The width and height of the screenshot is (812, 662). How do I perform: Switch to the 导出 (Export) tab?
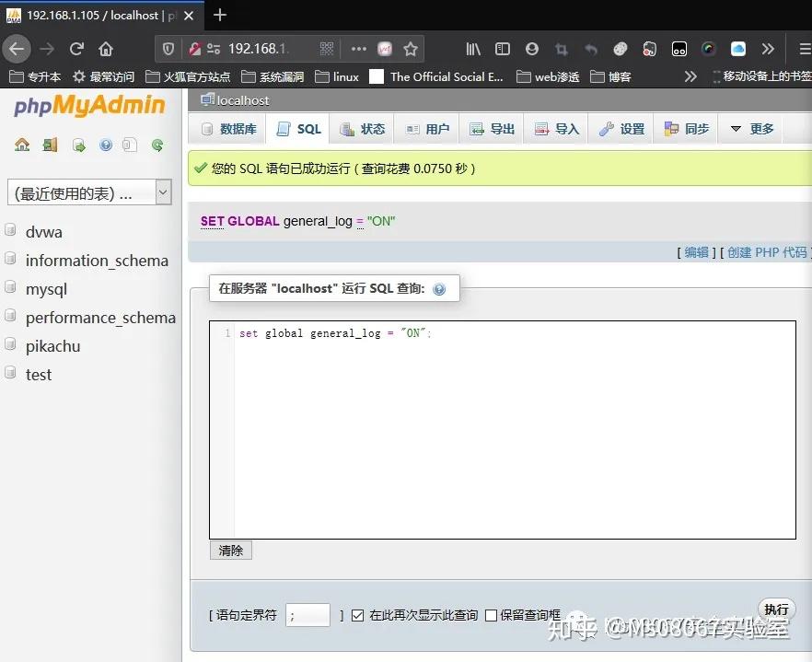click(x=492, y=129)
